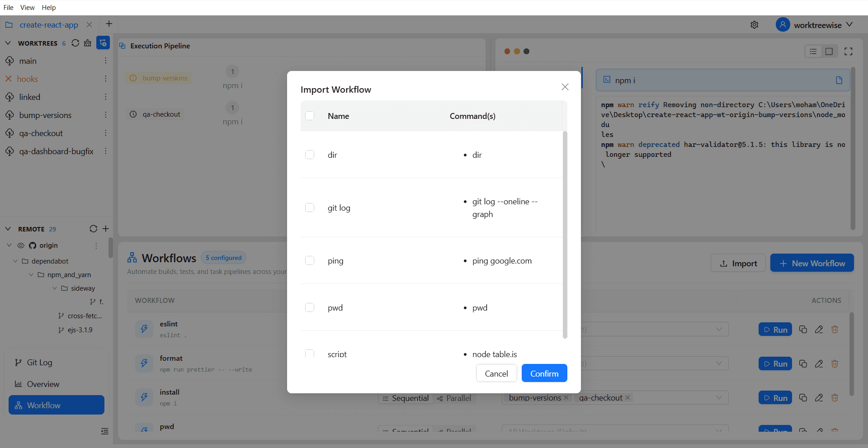This screenshot has width=868, height=448.
Task: Check the pwd workflow checkbox
Action: [x=310, y=307]
